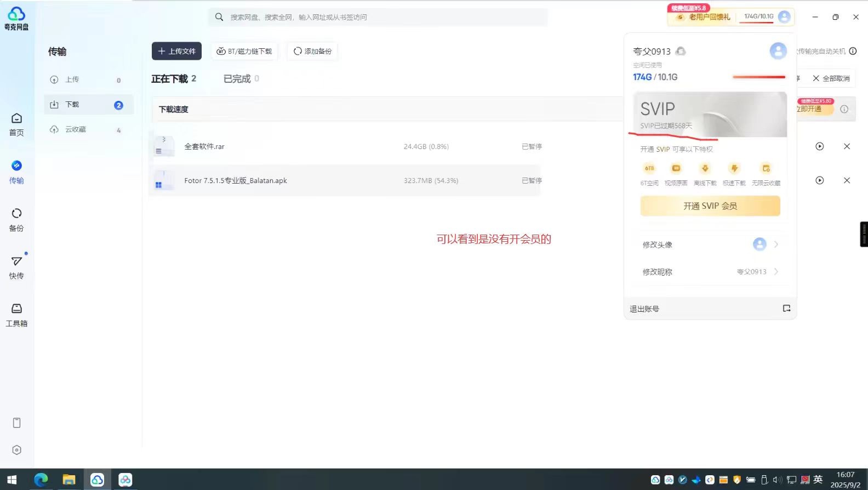Viewport: 868px width, 490px height.
Task: Click info icon beside 传输完自动关机
Action: coord(853,51)
